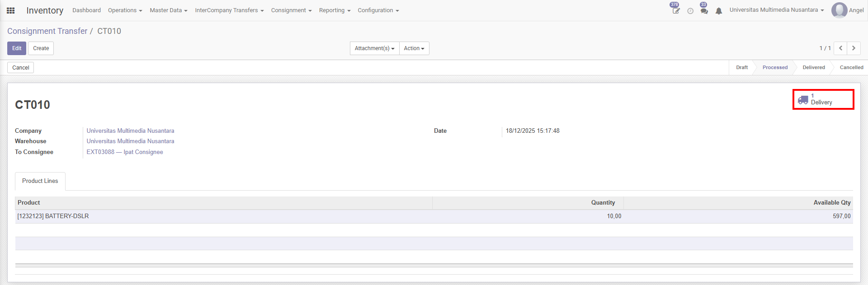Go to next record arrow
This screenshot has height=285, width=868.
(x=854, y=48)
